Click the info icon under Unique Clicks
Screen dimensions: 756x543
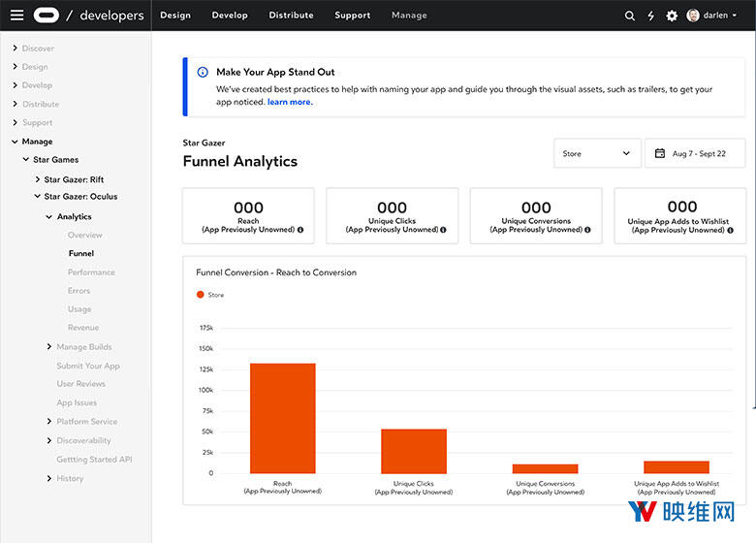pyautogui.click(x=444, y=230)
